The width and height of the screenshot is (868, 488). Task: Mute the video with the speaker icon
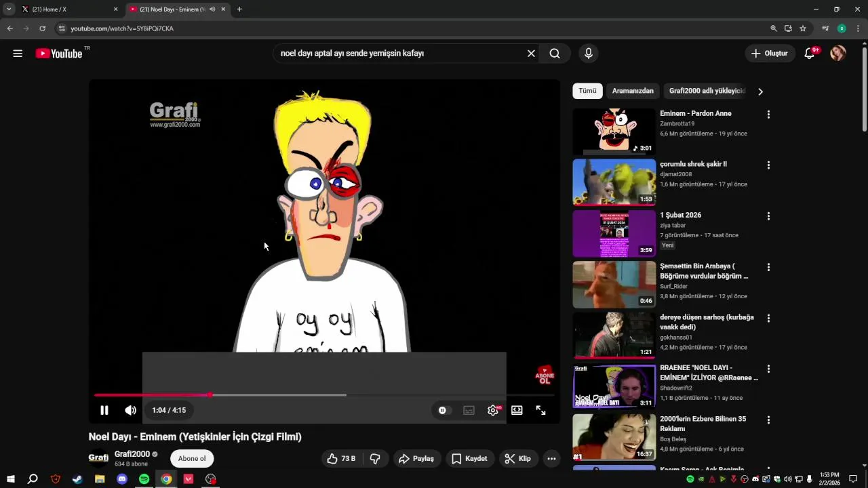pos(130,410)
